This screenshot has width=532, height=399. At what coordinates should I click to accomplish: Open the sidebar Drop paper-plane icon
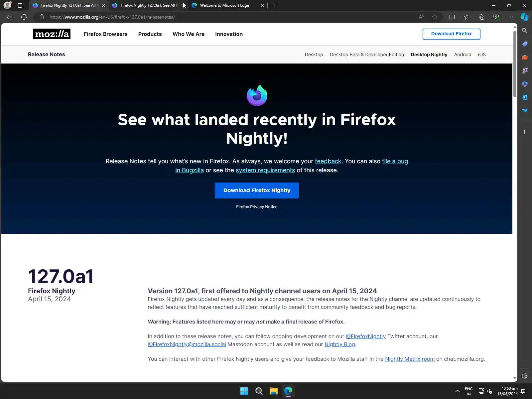tap(525, 110)
